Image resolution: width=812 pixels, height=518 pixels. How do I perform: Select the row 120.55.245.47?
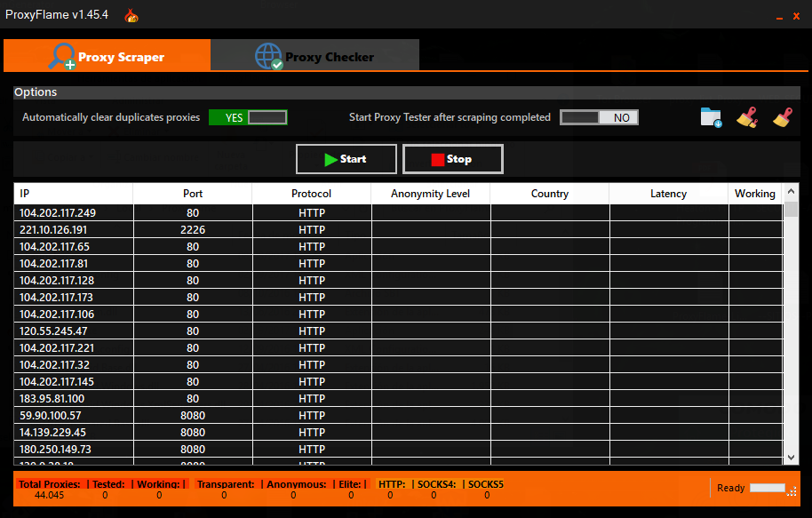point(398,331)
